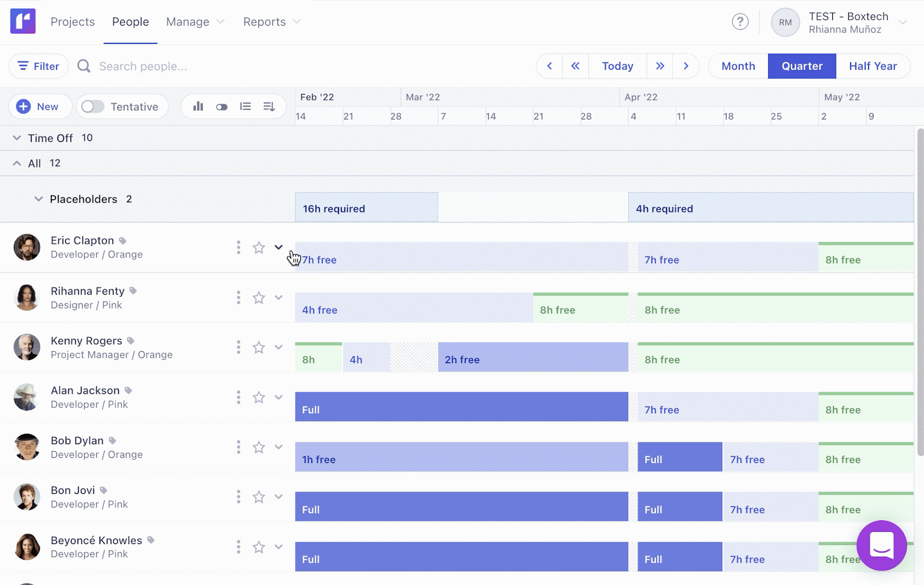Click the three-dot menu for Eric Clapton
The image size is (924, 585).
click(x=238, y=247)
